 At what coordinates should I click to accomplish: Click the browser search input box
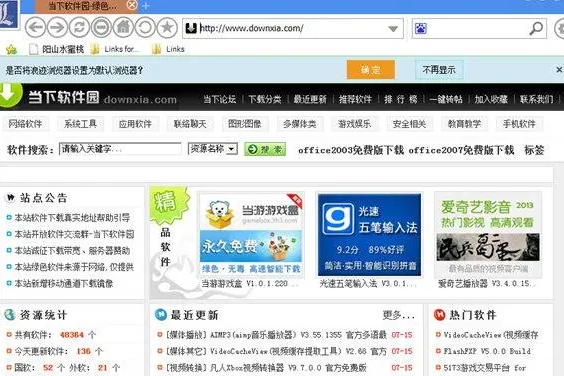coord(478,28)
